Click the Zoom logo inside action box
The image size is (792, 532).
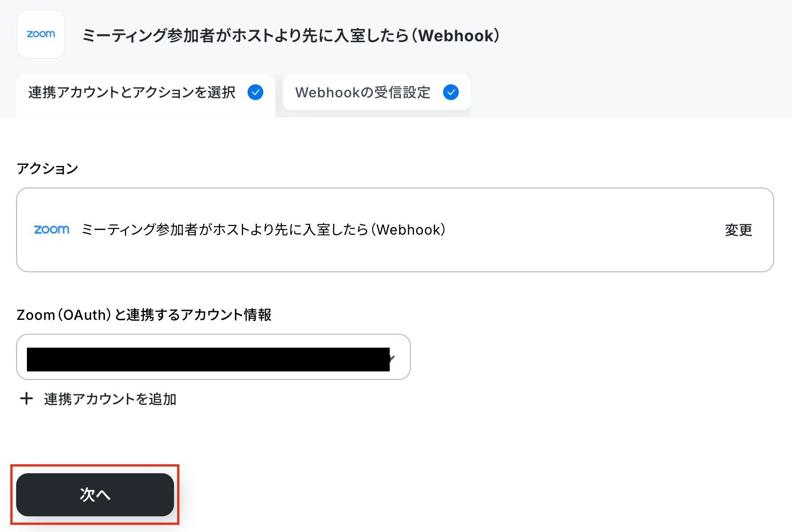52,230
